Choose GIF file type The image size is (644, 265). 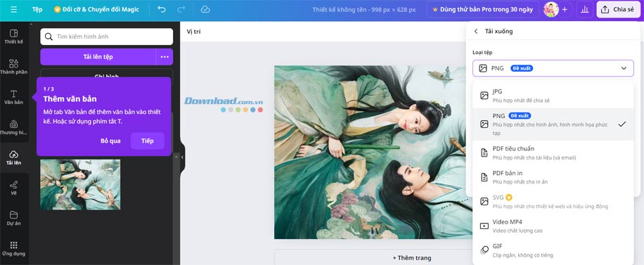pyautogui.click(x=553, y=250)
